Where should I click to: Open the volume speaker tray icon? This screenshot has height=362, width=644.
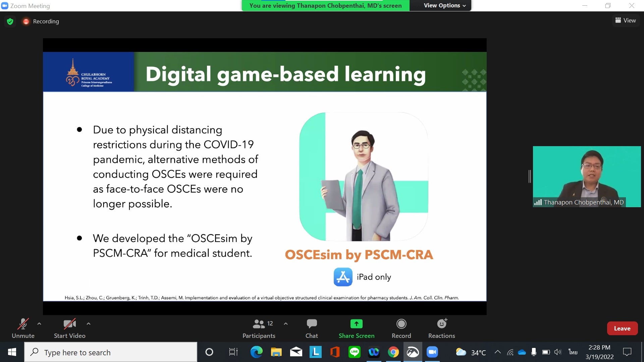(x=557, y=352)
